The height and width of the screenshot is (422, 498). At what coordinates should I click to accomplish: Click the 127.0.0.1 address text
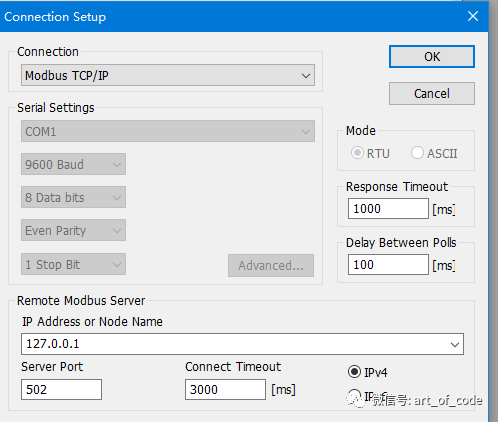[53, 344]
